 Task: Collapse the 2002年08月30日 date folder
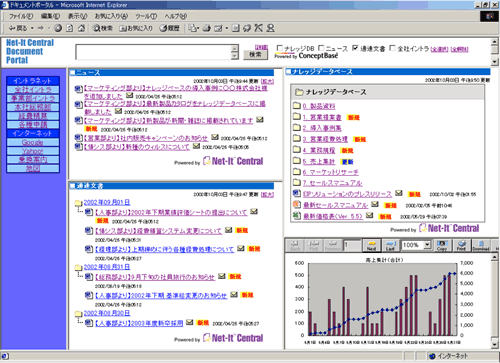coord(78,314)
